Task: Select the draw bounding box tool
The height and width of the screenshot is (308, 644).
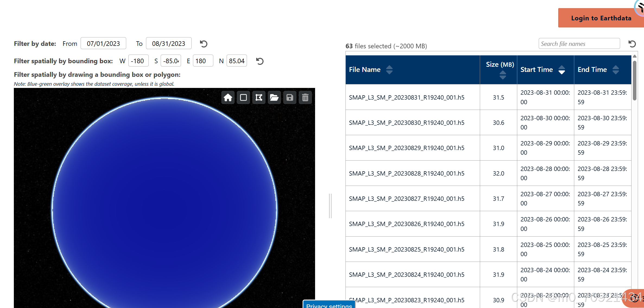Action: coord(243,97)
